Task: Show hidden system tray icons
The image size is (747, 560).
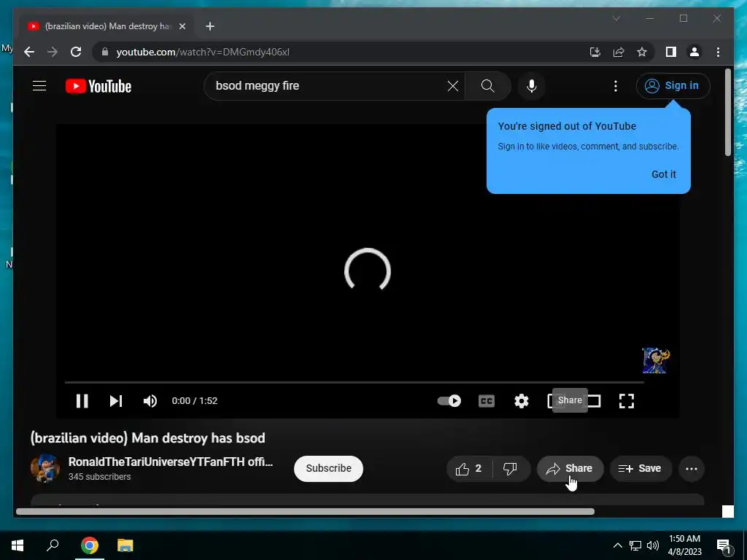Action: 617,545
